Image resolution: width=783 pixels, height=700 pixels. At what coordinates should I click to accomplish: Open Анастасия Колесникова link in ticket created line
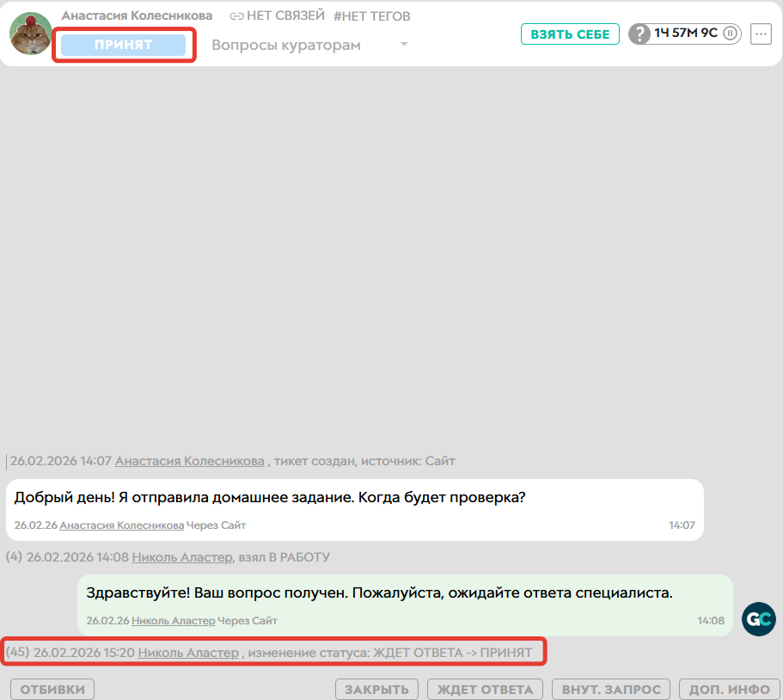click(x=190, y=461)
